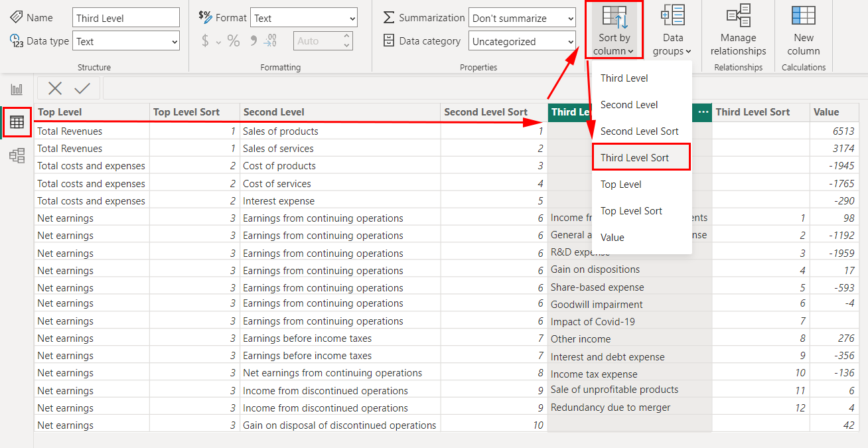Expand the Data category dropdown
Viewport: 868px width, 448px height.
pos(522,41)
